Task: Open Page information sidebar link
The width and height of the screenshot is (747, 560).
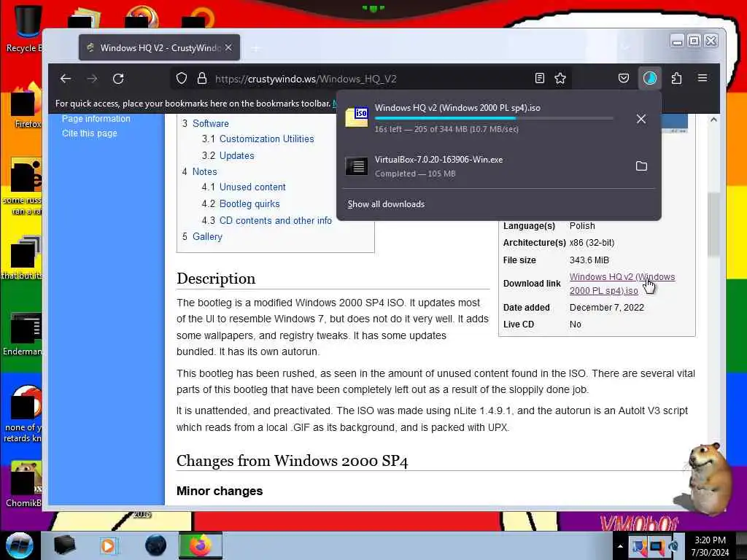Action: 96,119
